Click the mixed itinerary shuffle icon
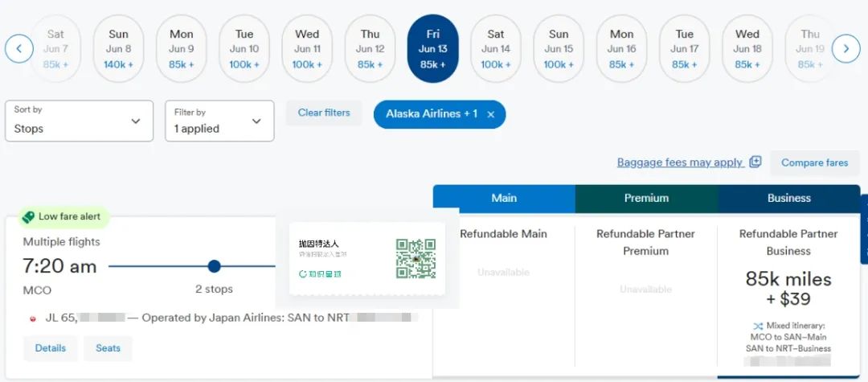868x382 pixels. point(757,326)
